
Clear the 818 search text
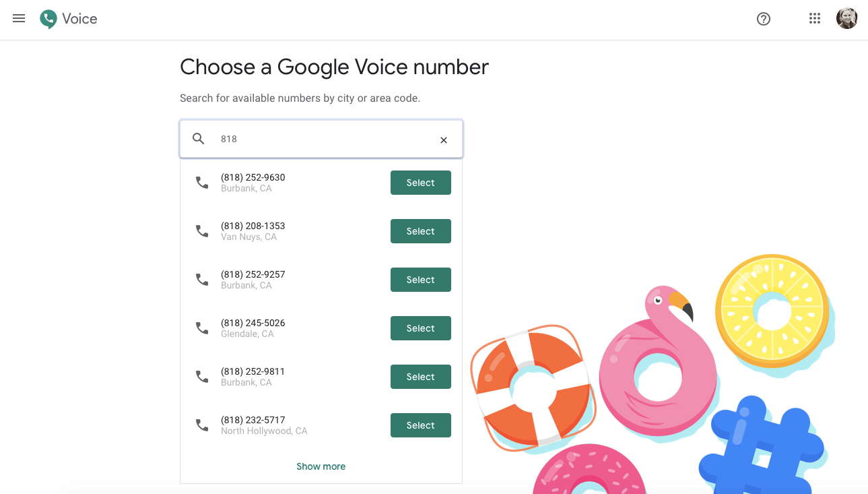pyautogui.click(x=444, y=140)
